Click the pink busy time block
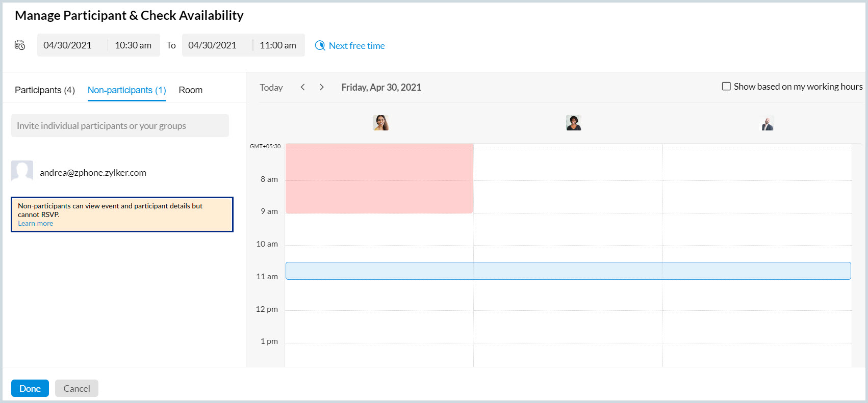This screenshot has height=403, width=868. click(379, 178)
